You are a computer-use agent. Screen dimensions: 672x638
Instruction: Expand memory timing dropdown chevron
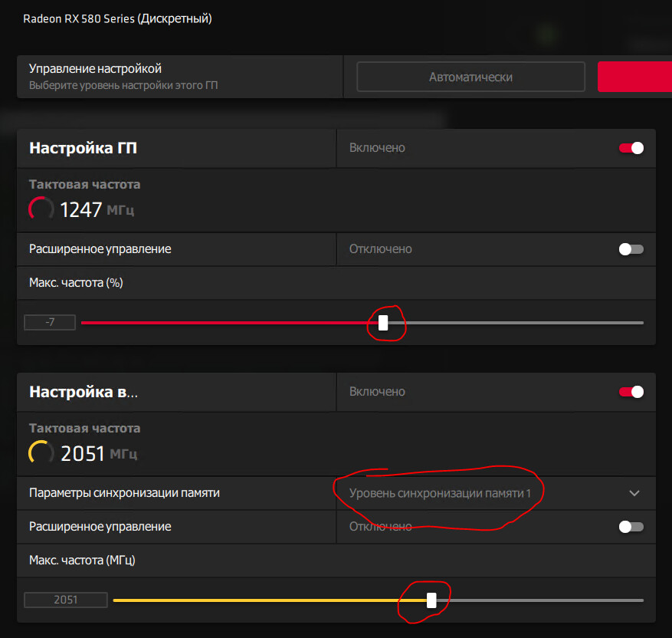[634, 493]
